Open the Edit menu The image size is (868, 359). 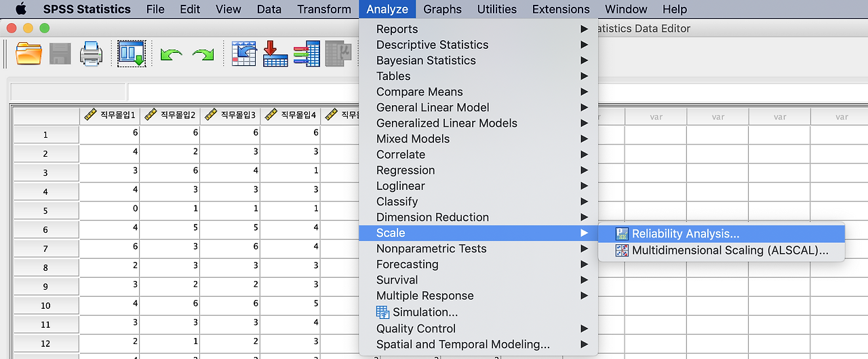(x=190, y=9)
